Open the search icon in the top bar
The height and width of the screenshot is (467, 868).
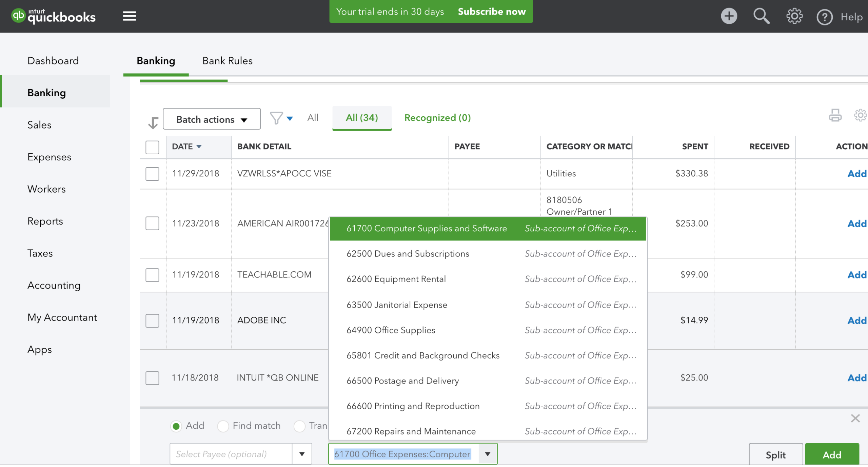761,16
